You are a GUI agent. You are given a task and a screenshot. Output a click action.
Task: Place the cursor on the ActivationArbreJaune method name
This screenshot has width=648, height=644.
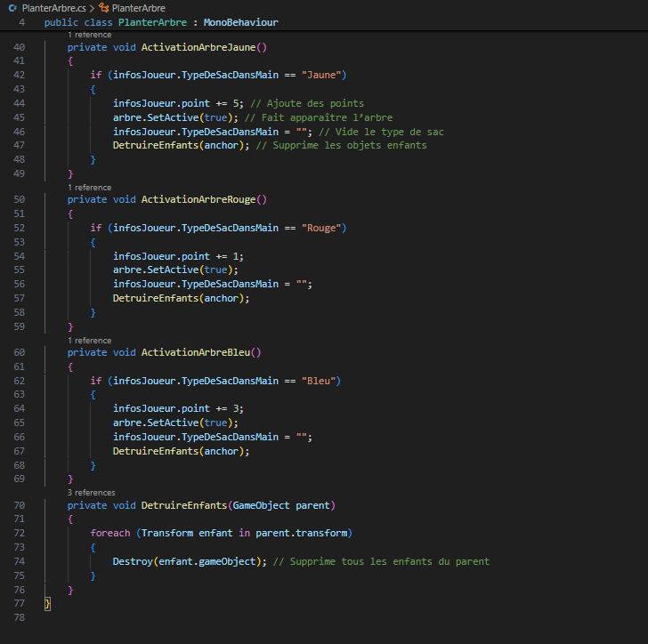tap(198, 47)
